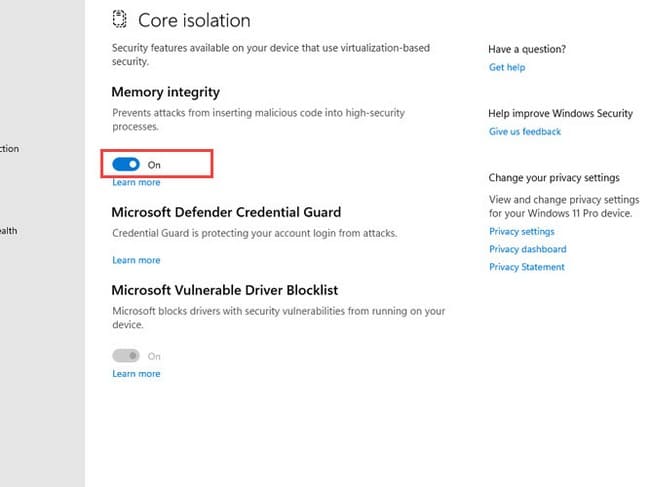Click the Core isolation chip icon
The width and height of the screenshot is (650, 487).
click(x=120, y=20)
